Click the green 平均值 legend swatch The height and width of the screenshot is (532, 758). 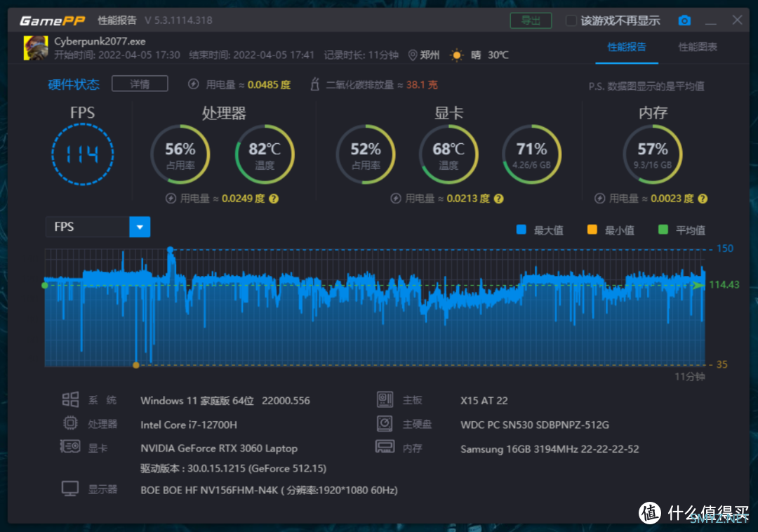click(x=663, y=230)
